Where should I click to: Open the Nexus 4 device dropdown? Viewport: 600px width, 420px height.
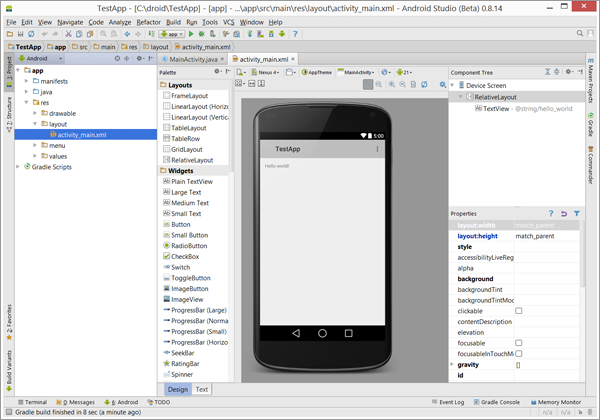click(x=265, y=72)
